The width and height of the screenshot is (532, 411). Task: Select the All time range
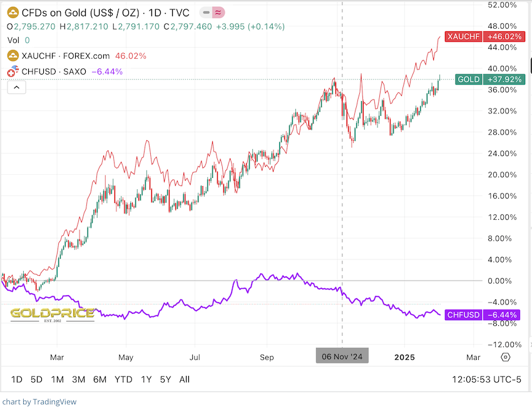point(184,380)
